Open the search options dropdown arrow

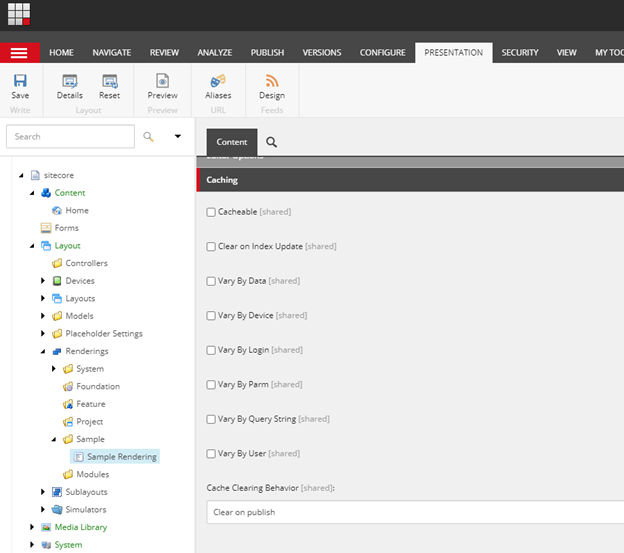pyautogui.click(x=177, y=136)
